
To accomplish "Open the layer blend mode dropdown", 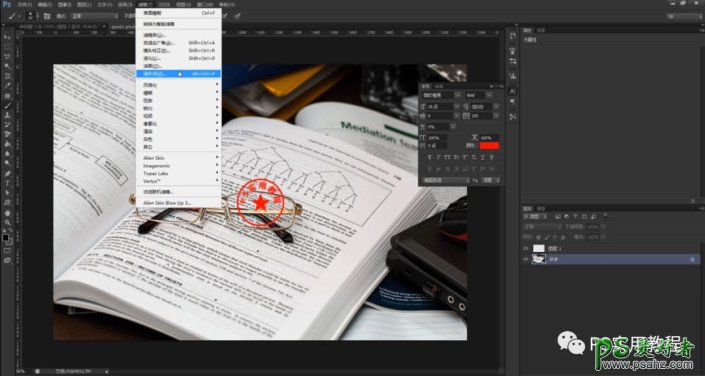I will pos(541,227).
